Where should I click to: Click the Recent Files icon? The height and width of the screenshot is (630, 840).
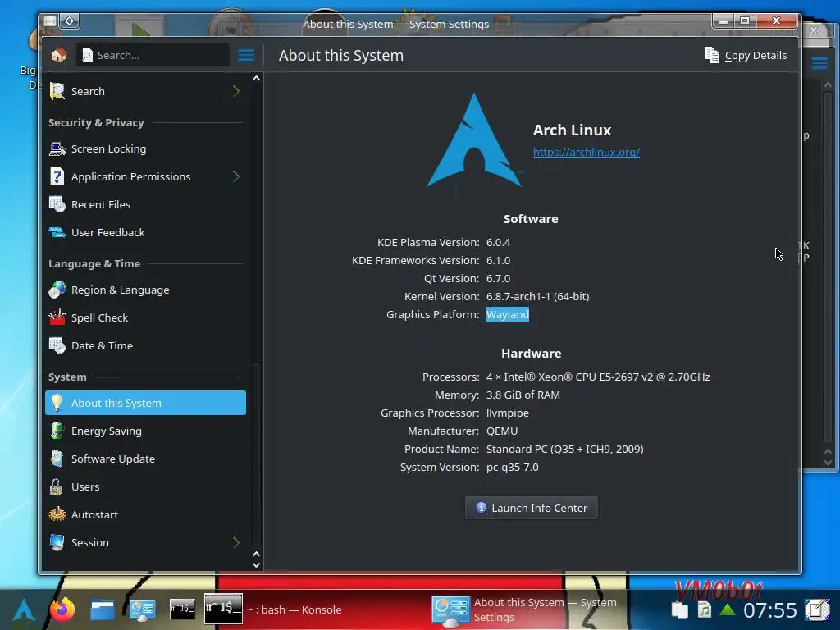pos(57,204)
